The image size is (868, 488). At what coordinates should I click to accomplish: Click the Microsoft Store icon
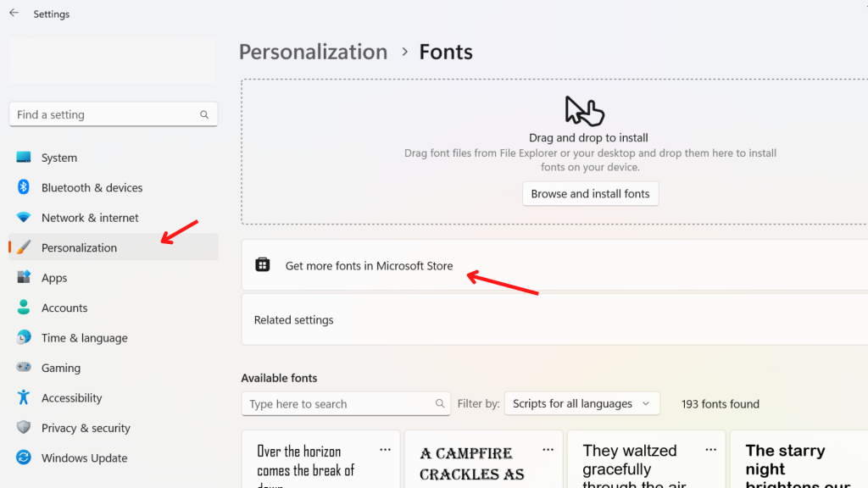click(263, 265)
